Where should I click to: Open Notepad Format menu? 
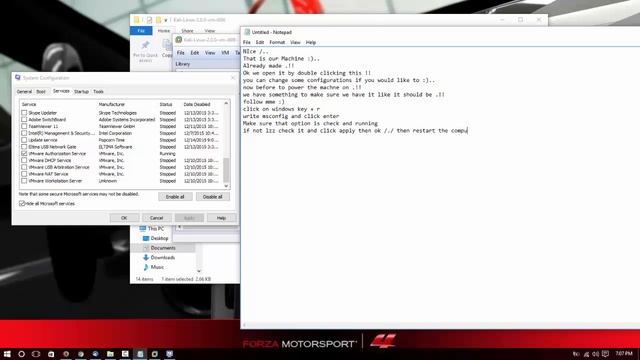click(x=277, y=42)
